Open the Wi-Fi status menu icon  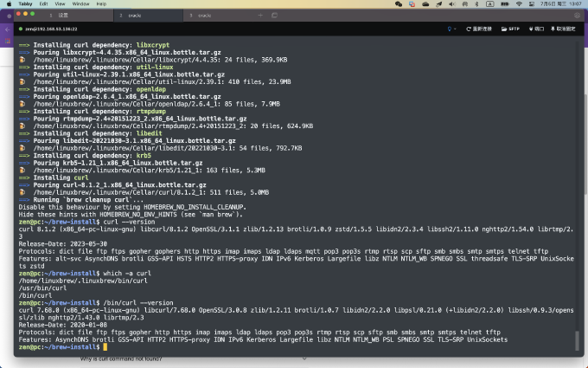point(519,3)
